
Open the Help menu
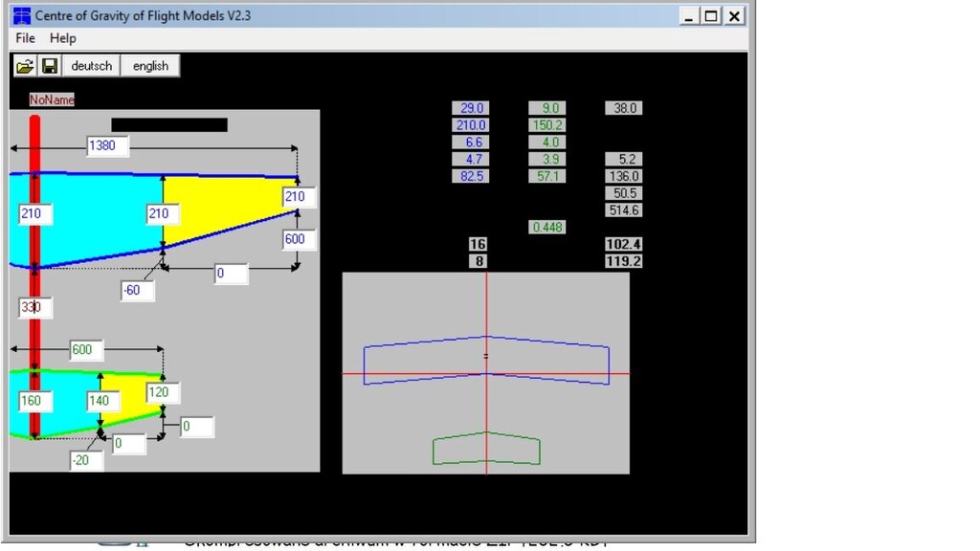(x=63, y=38)
